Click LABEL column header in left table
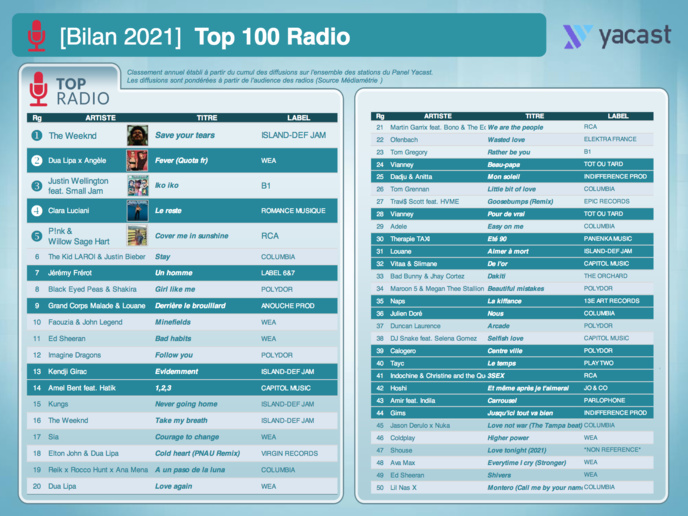The height and width of the screenshot is (516, 688). point(298,118)
